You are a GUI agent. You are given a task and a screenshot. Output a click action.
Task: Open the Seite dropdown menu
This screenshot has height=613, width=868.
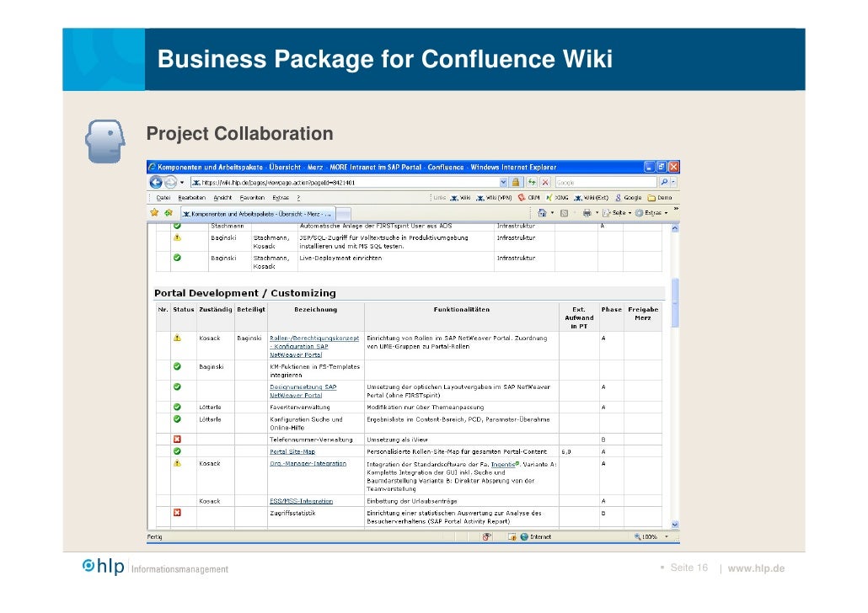coord(617,213)
